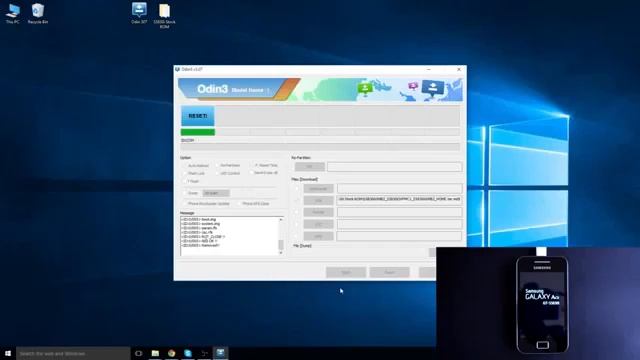Toggle Phone Bootloader Update checkbox
This screenshot has width=640, height=360.
[x=184, y=203]
